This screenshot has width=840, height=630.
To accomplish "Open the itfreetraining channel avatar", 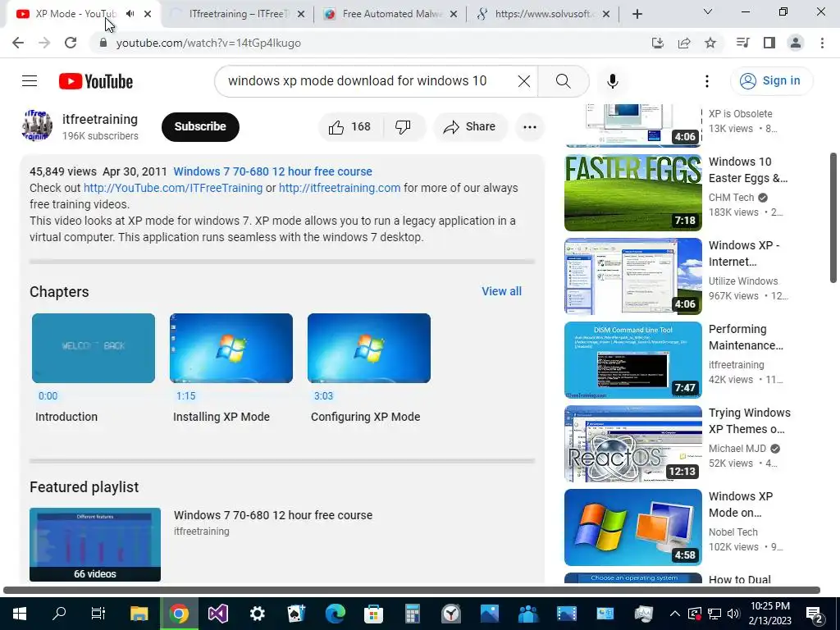I will [38, 126].
